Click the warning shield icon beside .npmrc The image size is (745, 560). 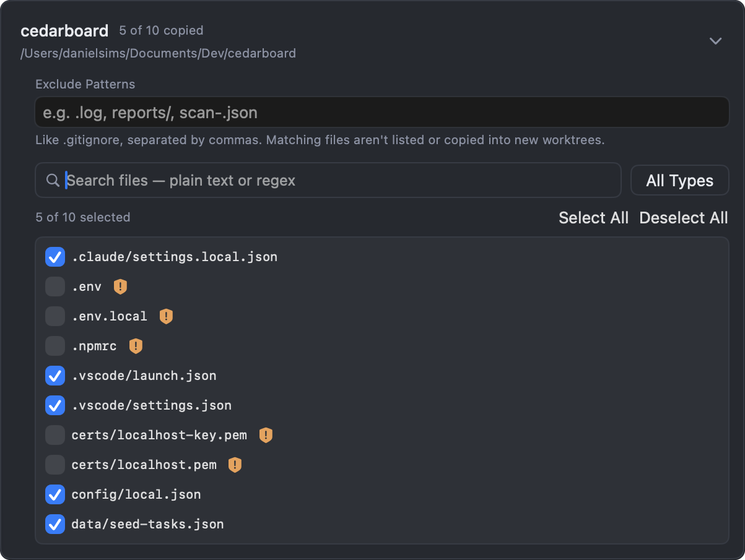tap(136, 346)
